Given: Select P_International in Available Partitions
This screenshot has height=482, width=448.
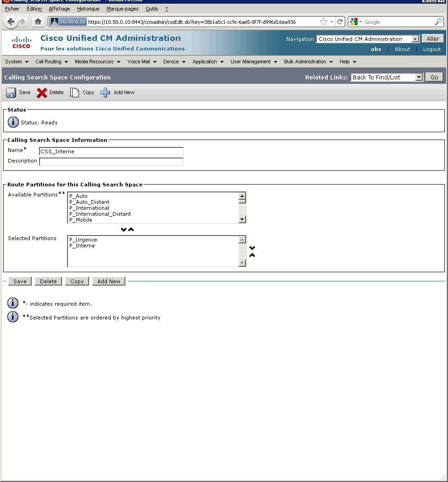Looking at the screenshot, I should point(153,208).
